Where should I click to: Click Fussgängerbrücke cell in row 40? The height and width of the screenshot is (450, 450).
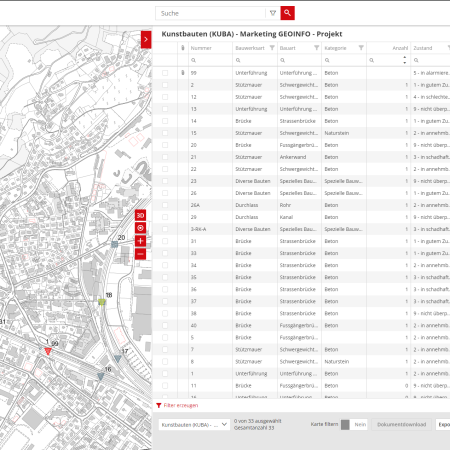299,325
